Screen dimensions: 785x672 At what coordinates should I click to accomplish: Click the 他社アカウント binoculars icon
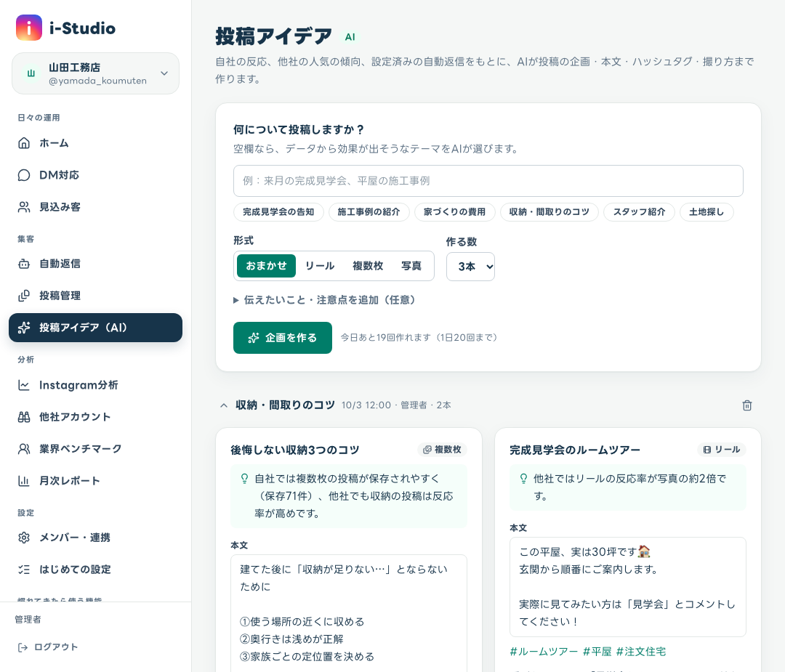(24, 417)
